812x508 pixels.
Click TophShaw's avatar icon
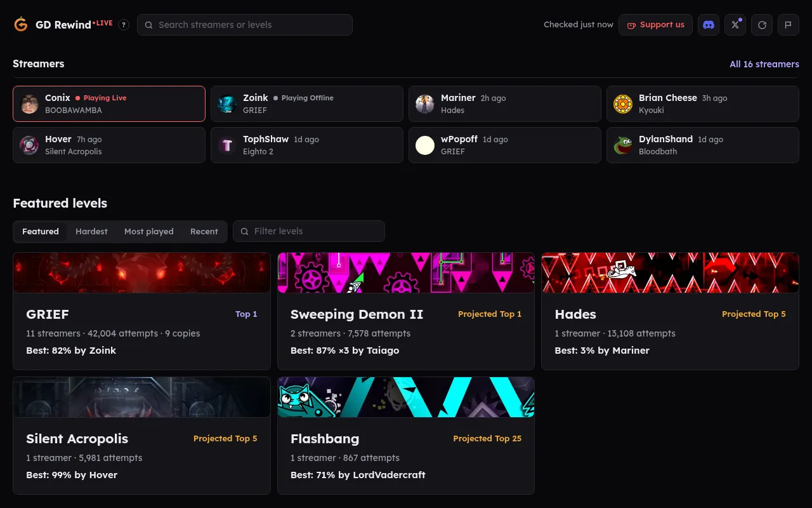coord(227,145)
